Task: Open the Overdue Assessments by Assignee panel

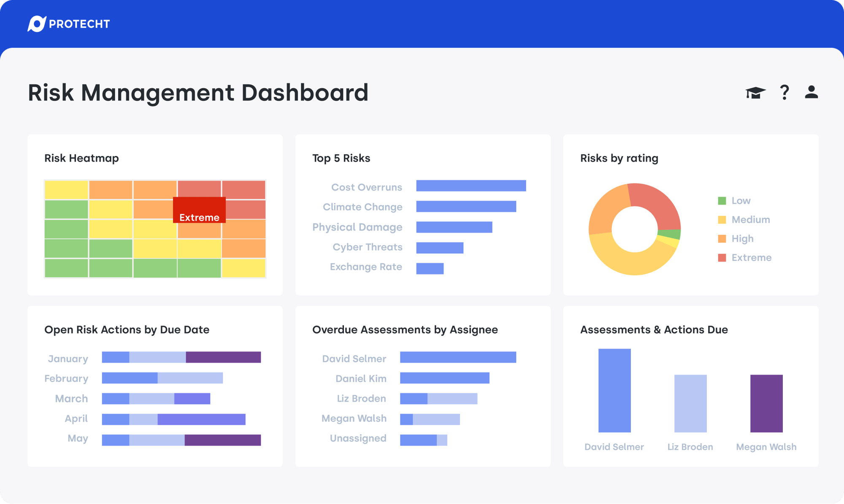Action: coord(405,329)
